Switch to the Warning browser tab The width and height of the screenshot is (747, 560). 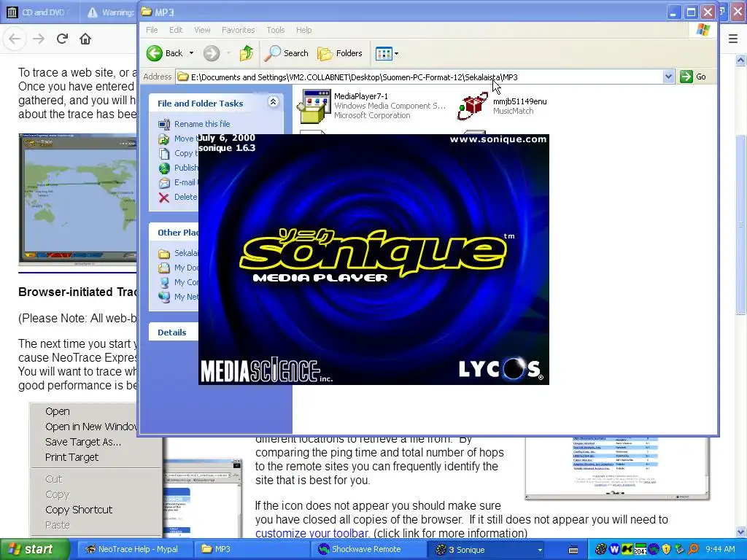click(x=111, y=12)
